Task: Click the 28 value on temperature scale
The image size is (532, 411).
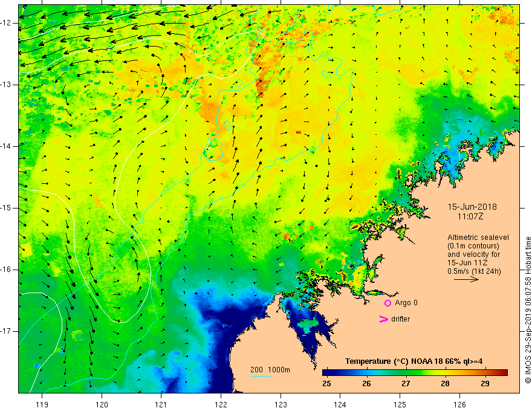Action: click(x=445, y=384)
